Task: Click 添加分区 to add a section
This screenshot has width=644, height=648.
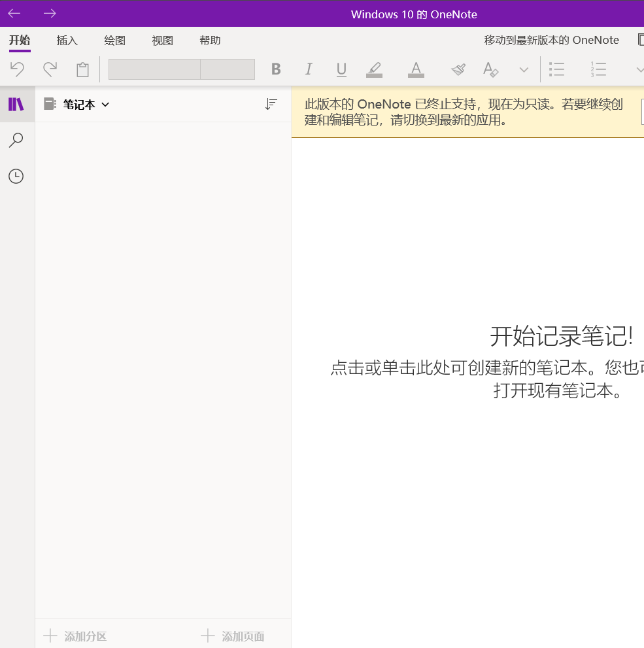Action: [75, 636]
